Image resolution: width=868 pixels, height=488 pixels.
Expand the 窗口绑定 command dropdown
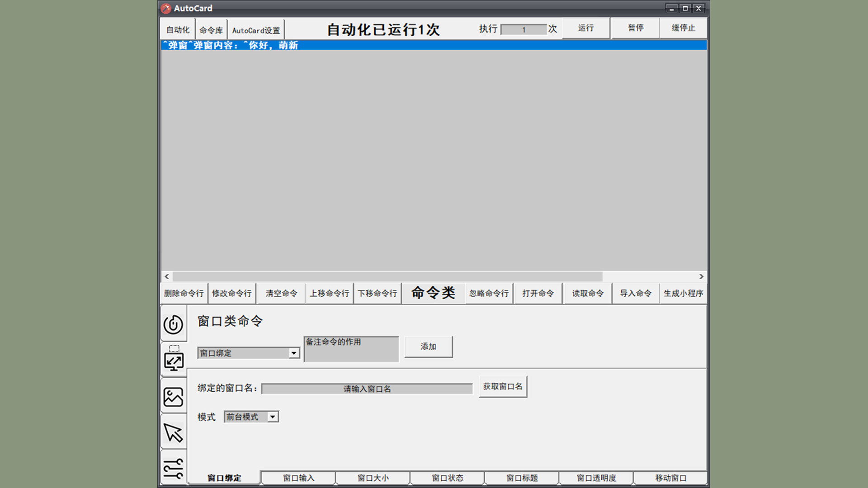pos(294,353)
